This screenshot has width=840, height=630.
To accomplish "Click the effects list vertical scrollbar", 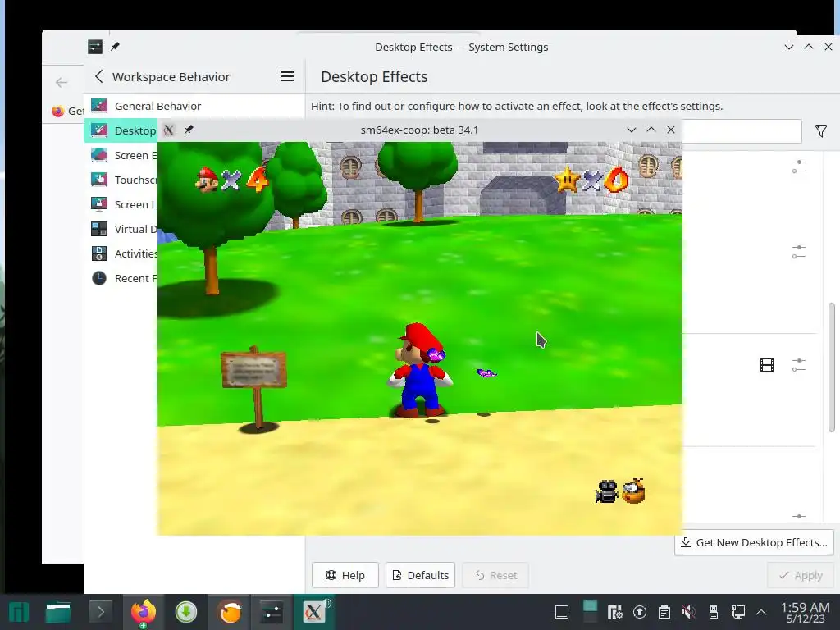I will tap(832, 367).
